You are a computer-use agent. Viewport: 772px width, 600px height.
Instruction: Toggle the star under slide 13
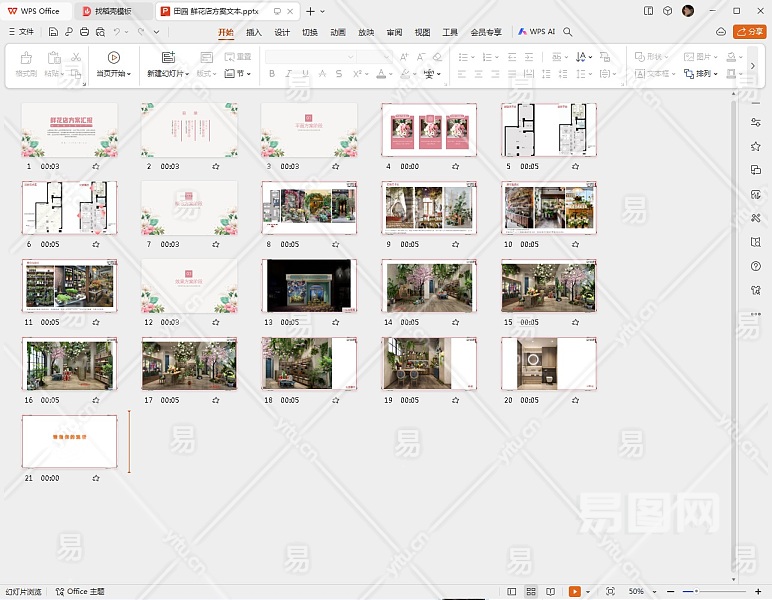pyautogui.click(x=336, y=322)
